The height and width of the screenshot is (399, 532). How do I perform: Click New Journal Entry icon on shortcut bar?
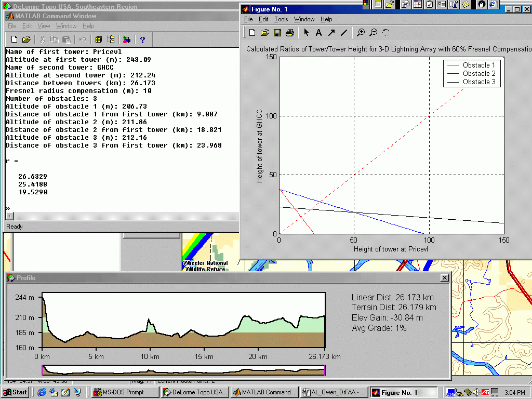(x=454, y=4)
